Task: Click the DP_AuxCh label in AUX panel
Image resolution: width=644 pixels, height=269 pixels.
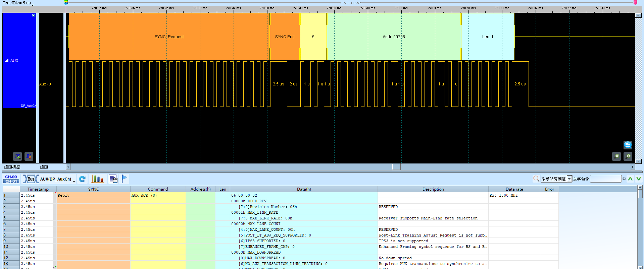Action: (x=28, y=106)
